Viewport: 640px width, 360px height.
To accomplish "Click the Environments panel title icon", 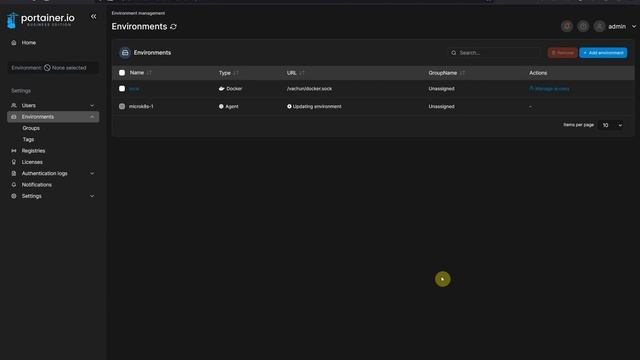I will point(125,53).
